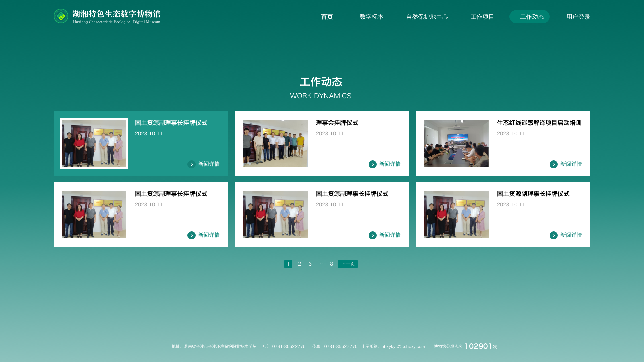
Task: Select 工作项目 in navigation bar
Action: pyautogui.click(x=482, y=17)
